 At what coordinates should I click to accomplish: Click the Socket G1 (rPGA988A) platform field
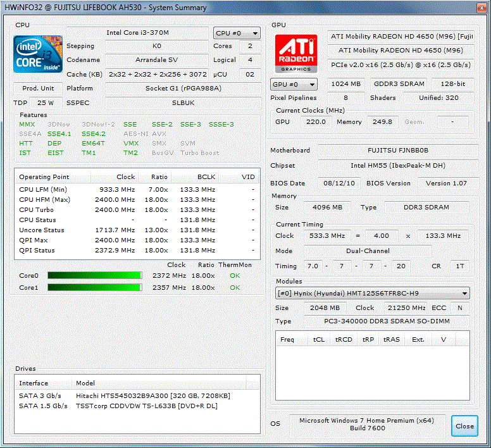[183, 89]
